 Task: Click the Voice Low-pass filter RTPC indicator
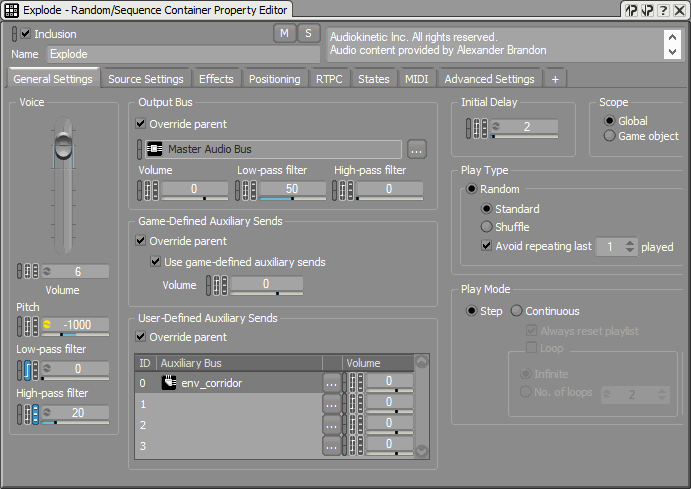pyautogui.click(x=28, y=370)
